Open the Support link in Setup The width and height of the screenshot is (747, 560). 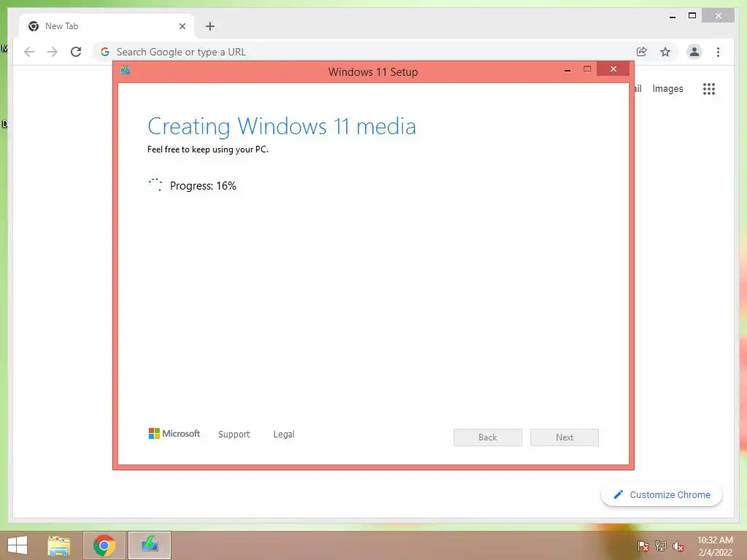(x=234, y=435)
